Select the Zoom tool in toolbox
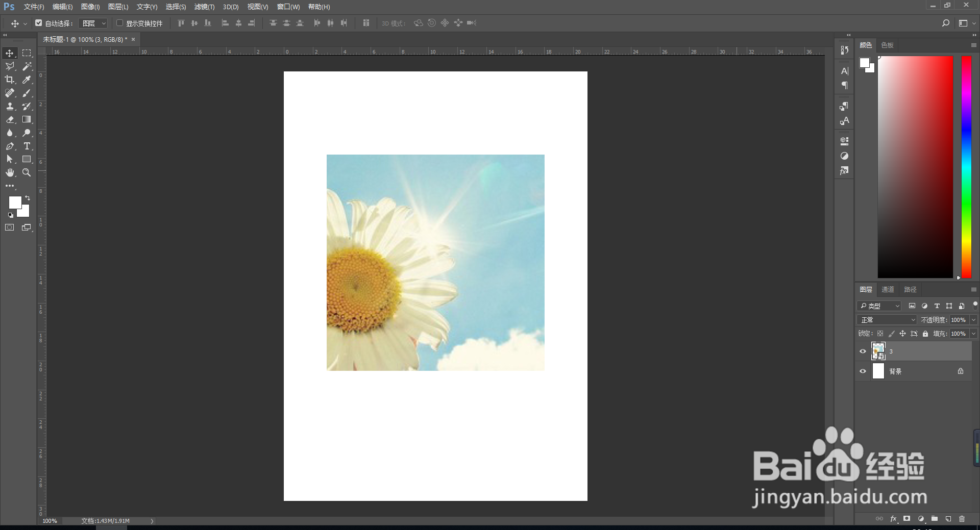Screen dimensions: 980x530 tap(27, 173)
